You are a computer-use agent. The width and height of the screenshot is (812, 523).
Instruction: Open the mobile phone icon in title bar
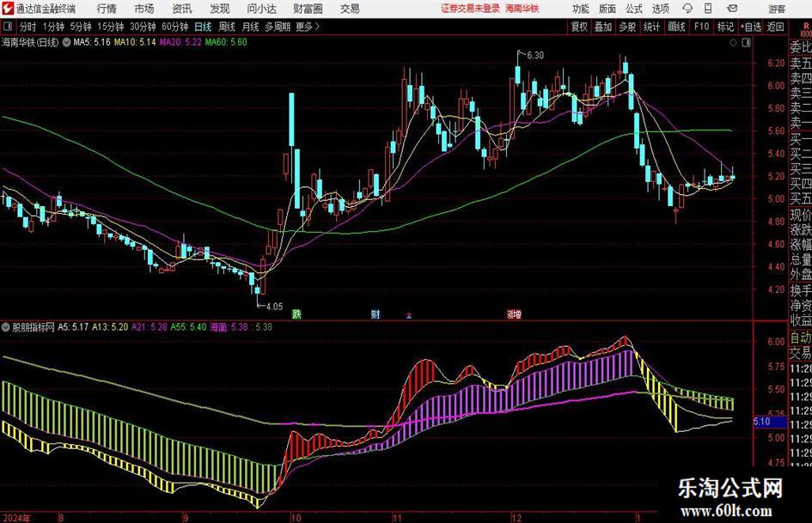point(708,9)
